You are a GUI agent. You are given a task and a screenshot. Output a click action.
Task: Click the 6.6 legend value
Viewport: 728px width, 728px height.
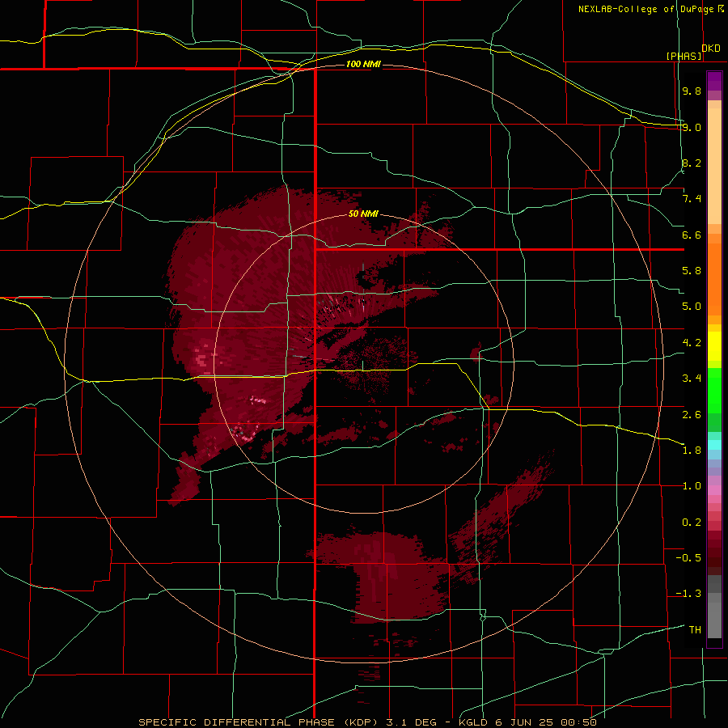(x=692, y=235)
